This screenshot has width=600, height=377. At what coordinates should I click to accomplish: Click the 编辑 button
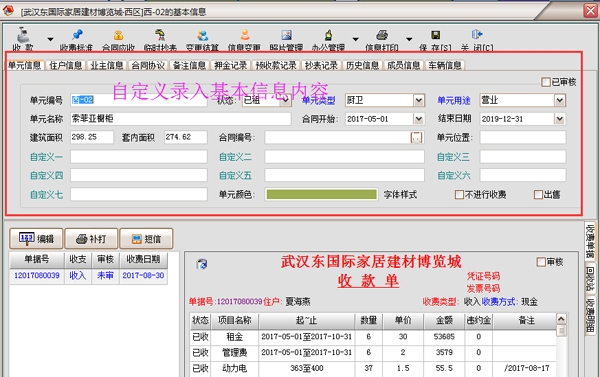pyautogui.click(x=36, y=239)
